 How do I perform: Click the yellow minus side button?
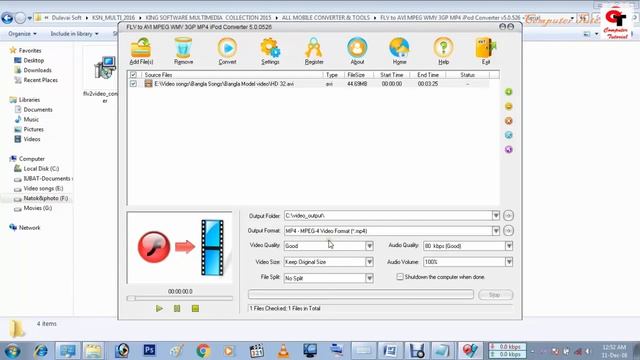509,107
